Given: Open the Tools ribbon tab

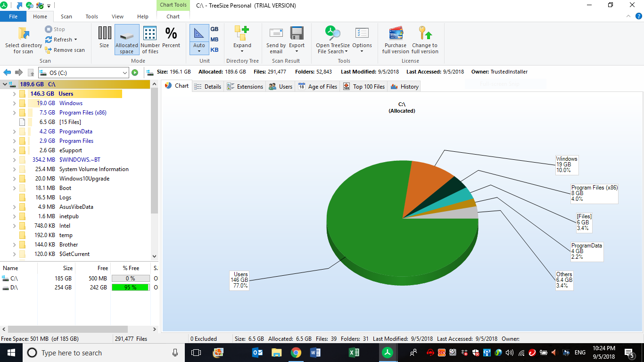Looking at the screenshot, I should point(92,16).
